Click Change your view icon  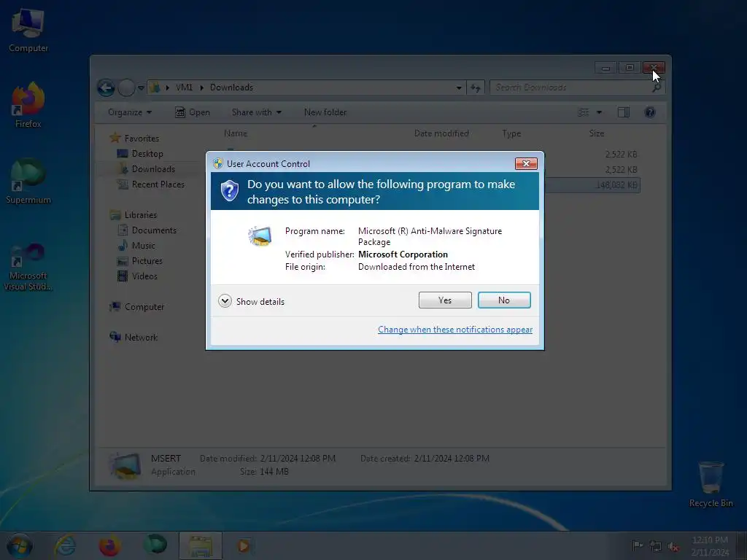coord(584,112)
